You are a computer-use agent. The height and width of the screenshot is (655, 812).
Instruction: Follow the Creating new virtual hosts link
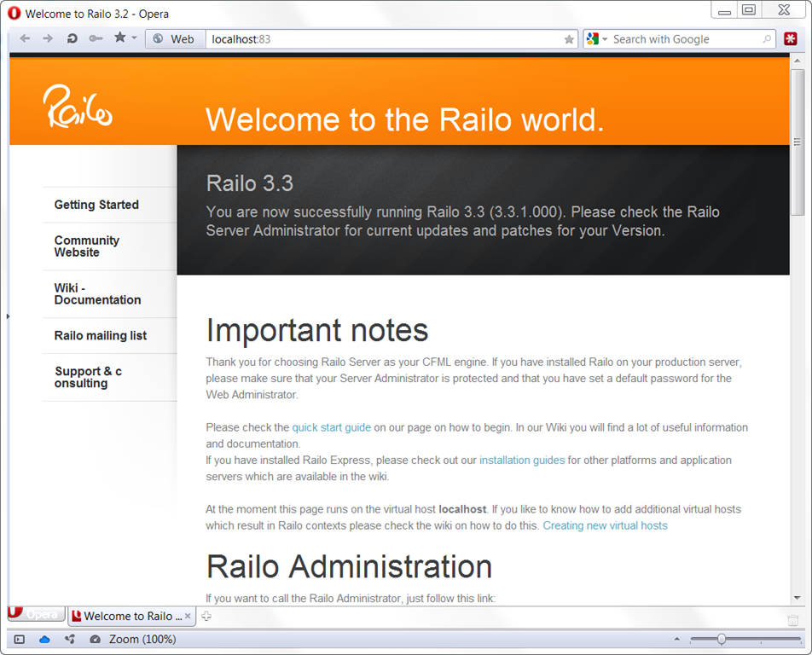(605, 525)
